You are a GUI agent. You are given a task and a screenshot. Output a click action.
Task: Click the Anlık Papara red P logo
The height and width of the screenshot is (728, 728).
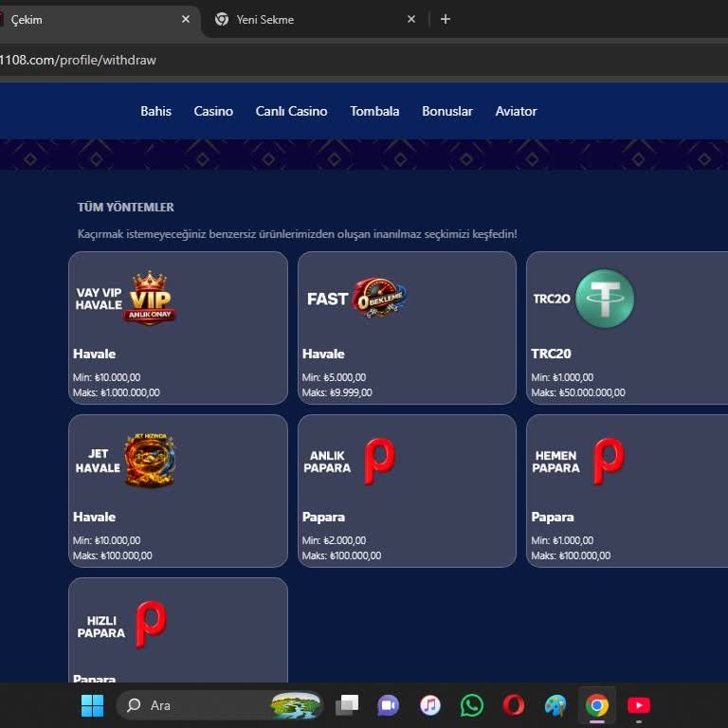tap(379, 461)
